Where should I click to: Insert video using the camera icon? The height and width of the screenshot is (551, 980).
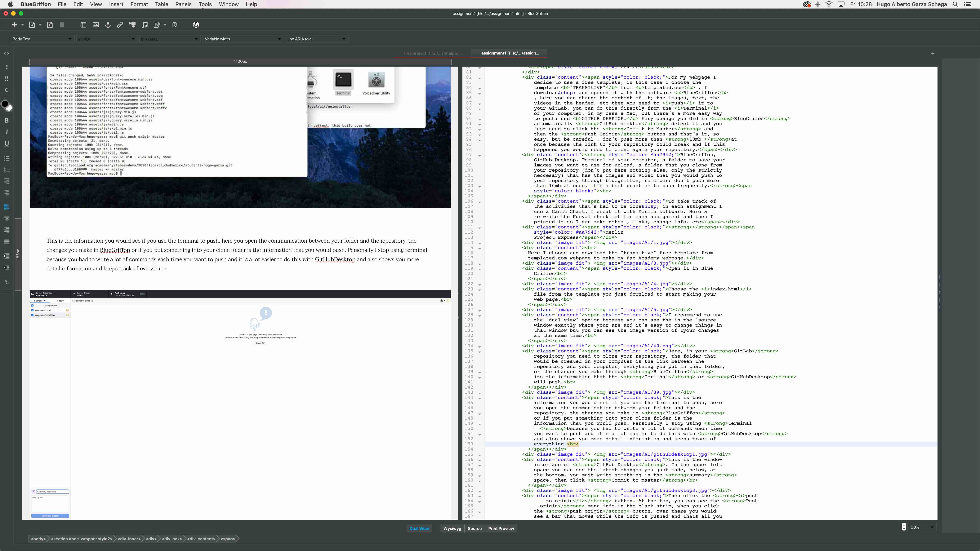click(x=132, y=25)
